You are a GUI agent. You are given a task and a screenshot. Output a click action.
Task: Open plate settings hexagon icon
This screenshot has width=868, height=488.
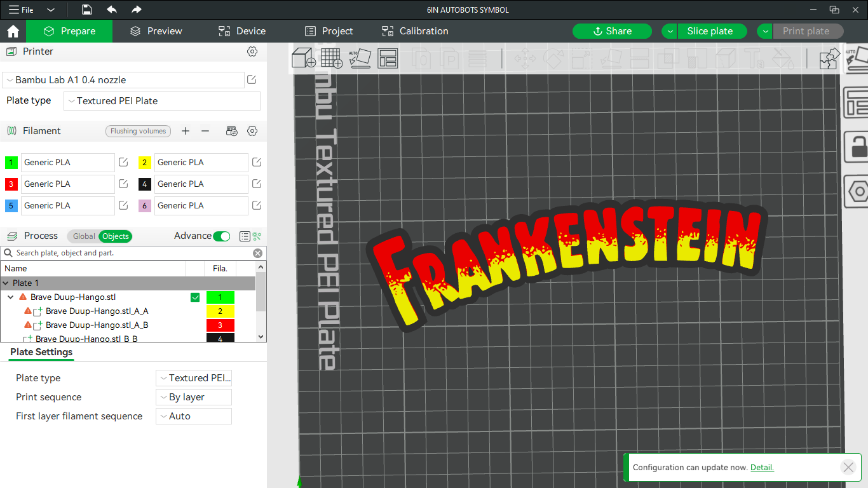click(857, 191)
